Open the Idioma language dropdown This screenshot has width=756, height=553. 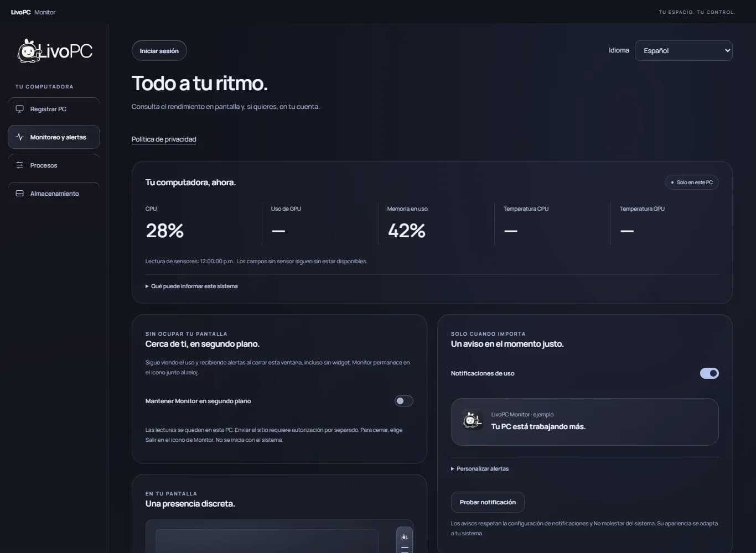[683, 50]
